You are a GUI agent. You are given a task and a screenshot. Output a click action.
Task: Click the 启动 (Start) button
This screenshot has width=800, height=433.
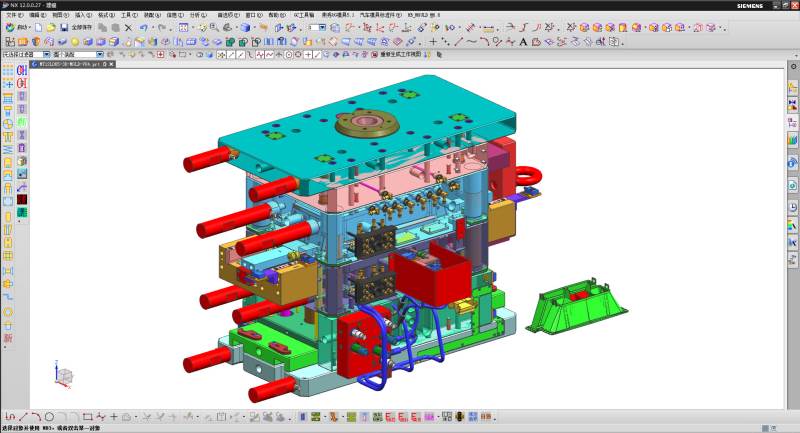point(15,27)
